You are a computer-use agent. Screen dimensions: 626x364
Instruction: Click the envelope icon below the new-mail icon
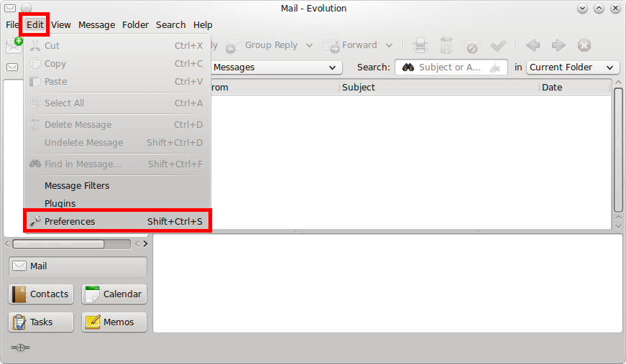pyautogui.click(x=12, y=67)
